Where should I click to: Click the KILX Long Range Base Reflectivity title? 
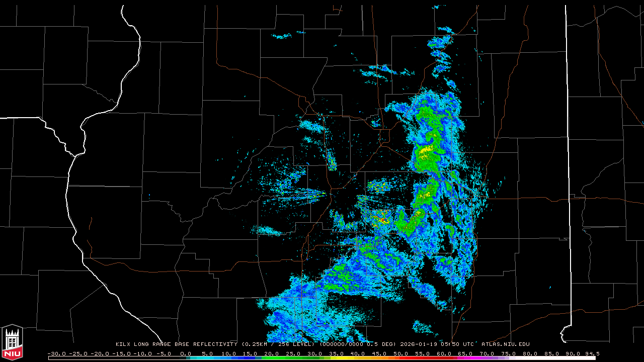[x=176, y=344]
